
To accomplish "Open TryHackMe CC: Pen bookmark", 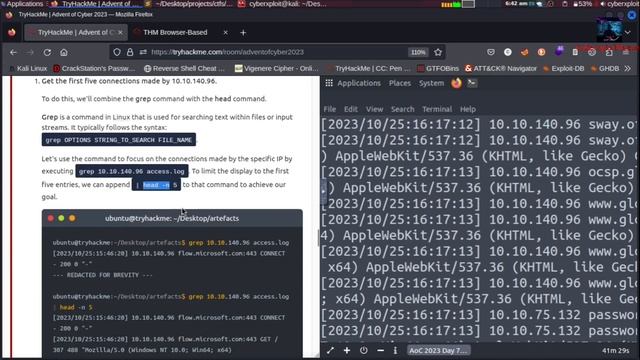I will click(x=369, y=68).
